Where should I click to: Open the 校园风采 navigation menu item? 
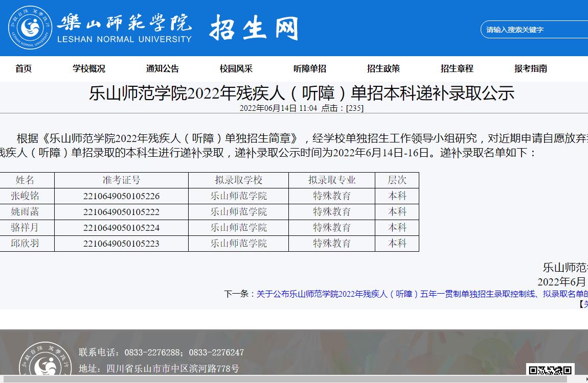pyautogui.click(x=236, y=68)
